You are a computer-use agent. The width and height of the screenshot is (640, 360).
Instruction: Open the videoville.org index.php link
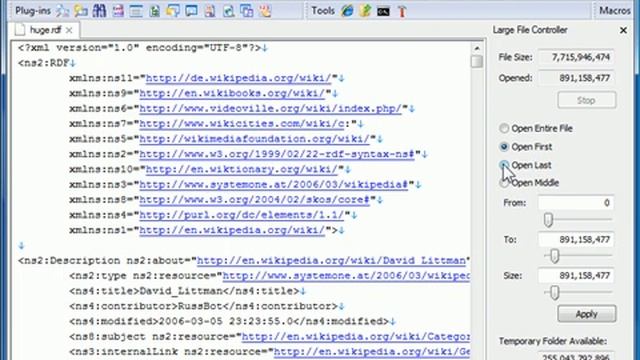pos(271,109)
